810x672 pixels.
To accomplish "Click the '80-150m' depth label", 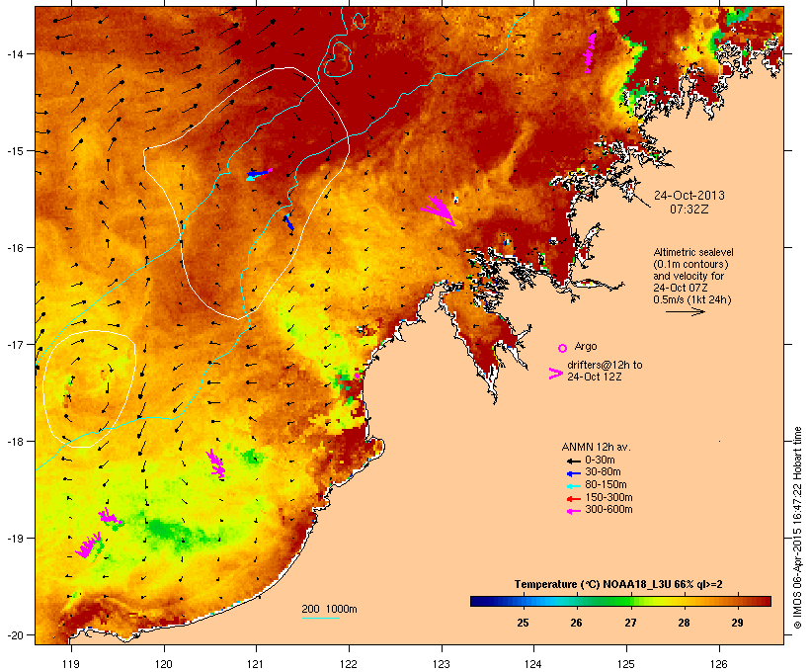I will coord(606,485).
